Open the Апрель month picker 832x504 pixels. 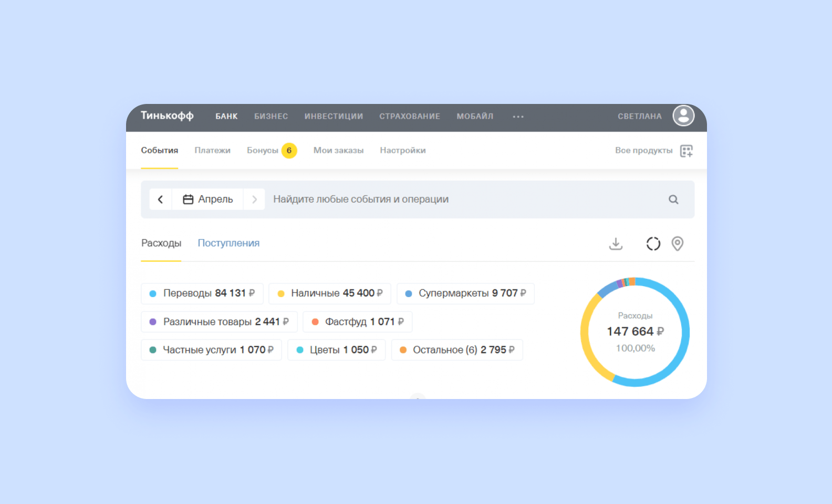207,199
